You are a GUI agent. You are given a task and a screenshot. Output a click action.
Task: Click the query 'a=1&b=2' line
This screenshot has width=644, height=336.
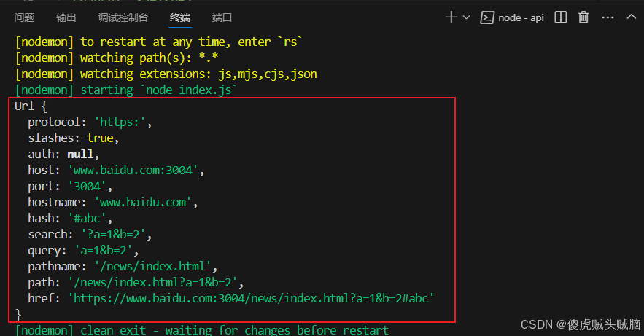click(83, 250)
